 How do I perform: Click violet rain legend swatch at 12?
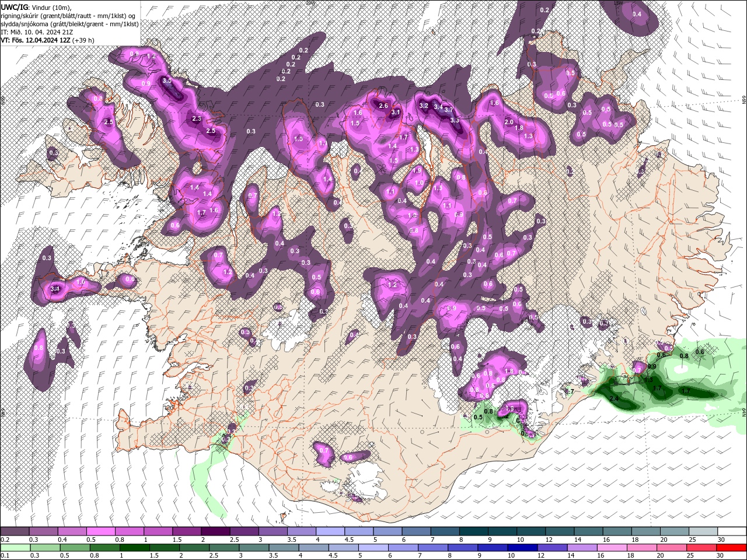click(x=551, y=548)
